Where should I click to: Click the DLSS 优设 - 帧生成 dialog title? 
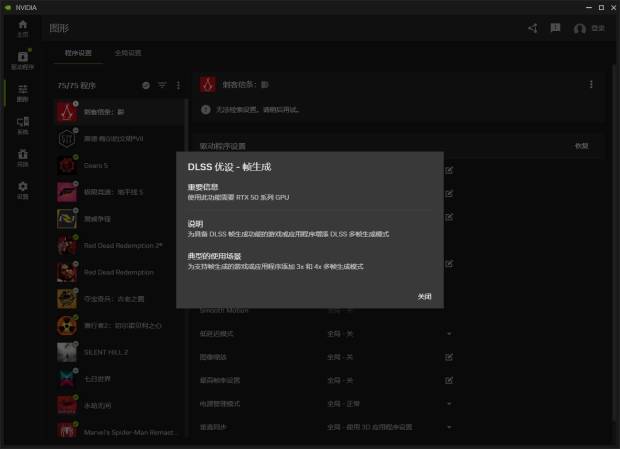[x=229, y=167]
